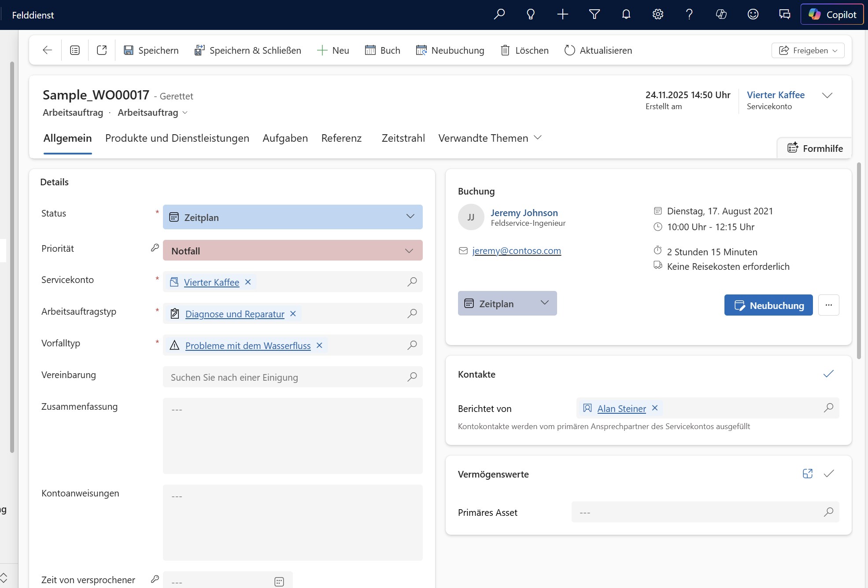Click the advanced filter funnel icon
This screenshot has width=868, height=588.
594,15
